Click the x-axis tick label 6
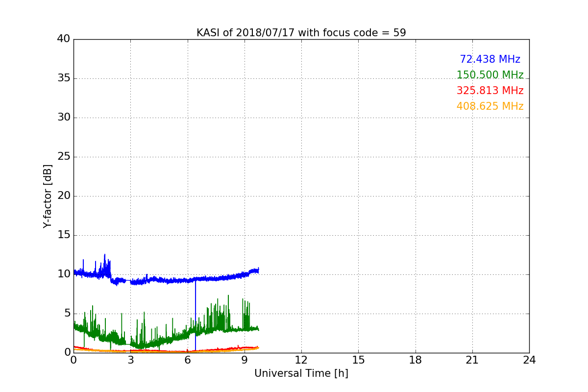The height and width of the screenshot is (392, 588). pos(187,360)
